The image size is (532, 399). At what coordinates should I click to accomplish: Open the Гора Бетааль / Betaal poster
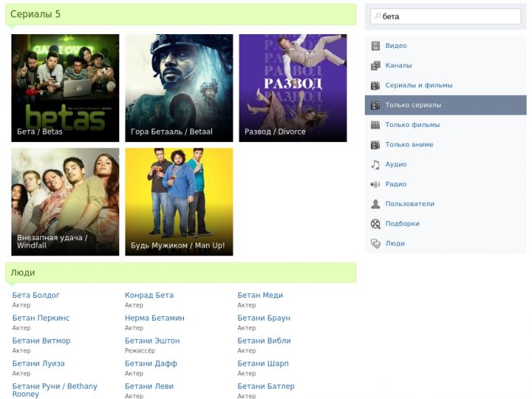point(179,88)
